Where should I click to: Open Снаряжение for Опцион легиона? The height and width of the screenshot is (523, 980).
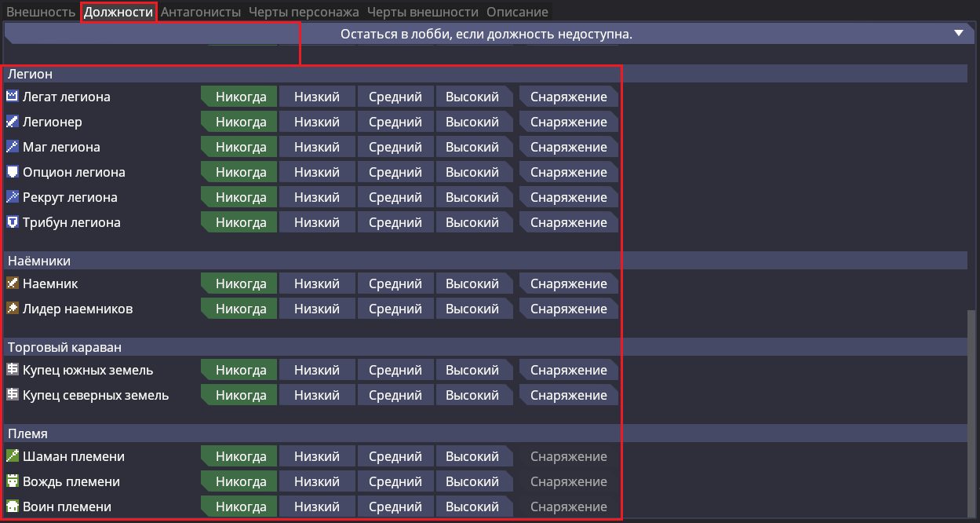pyautogui.click(x=568, y=172)
